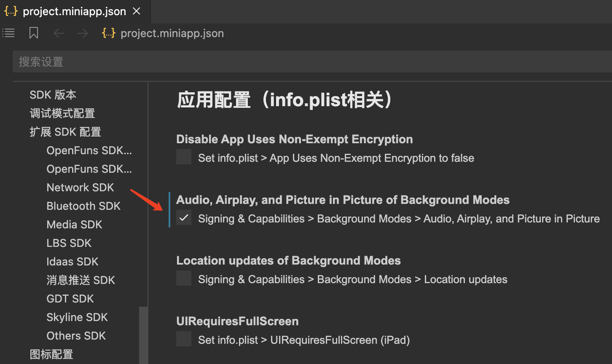Check the UIRequiresFullScreen option
The height and width of the screenshot is (364, 612).
184,339
